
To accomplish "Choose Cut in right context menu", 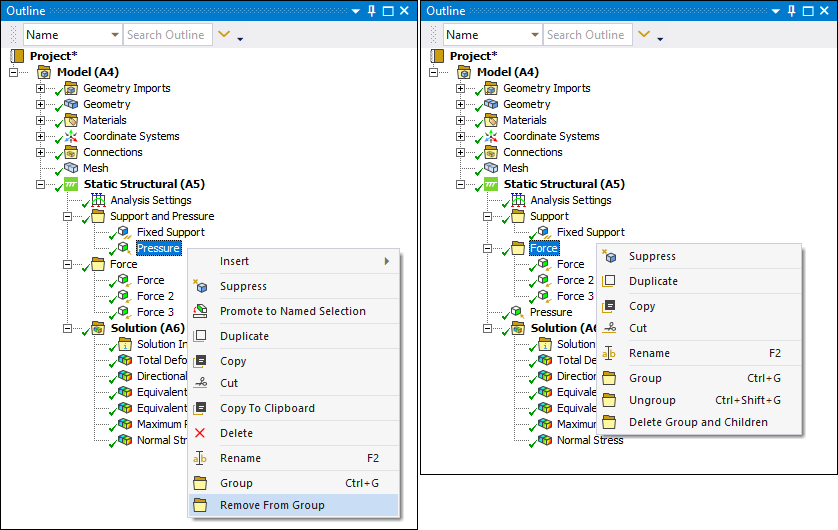I will pyautogui.click(x=700, y=328).
